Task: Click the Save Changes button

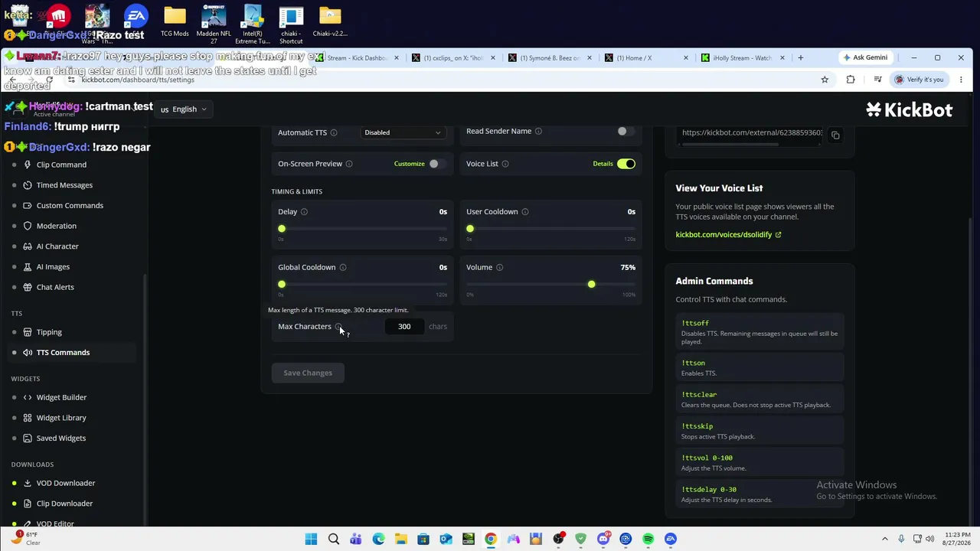Action: pos(308,373)
